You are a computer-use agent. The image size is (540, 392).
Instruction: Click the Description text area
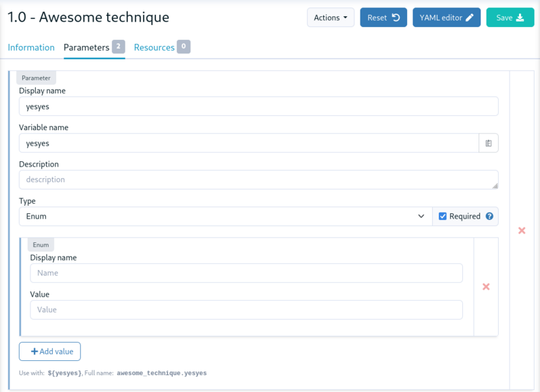point(259,179)
